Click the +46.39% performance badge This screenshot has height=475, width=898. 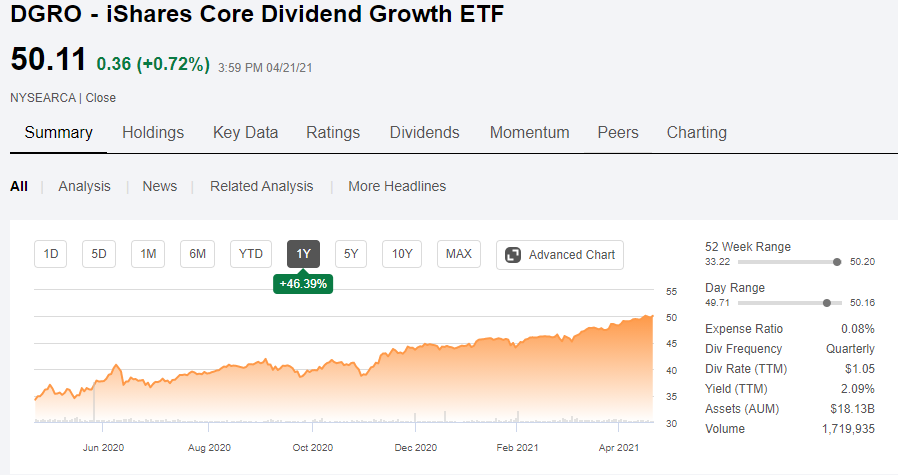[303, 284]
